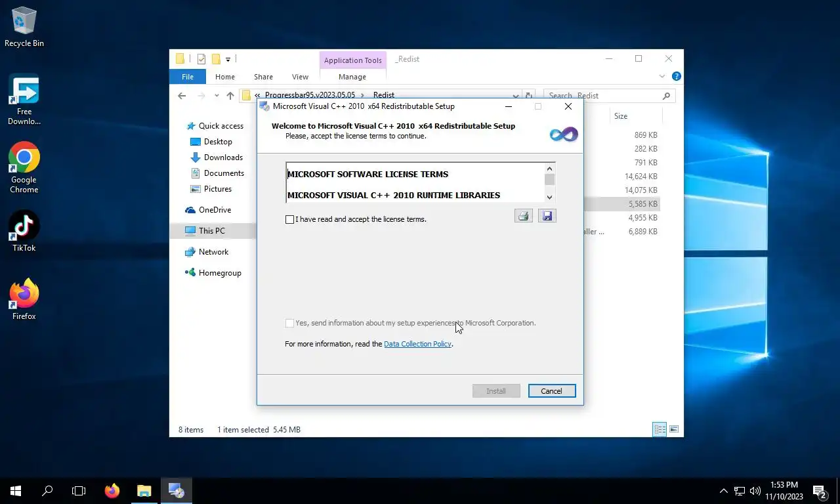Go back in File Explorer
The width and height of the screenshot is (840, 504).
tap(182, 96)
